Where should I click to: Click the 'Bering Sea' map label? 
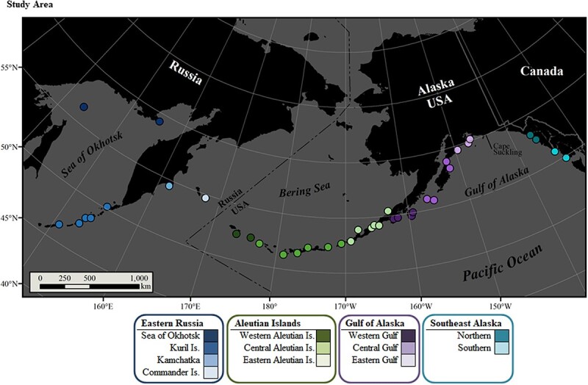coord(304,190)
